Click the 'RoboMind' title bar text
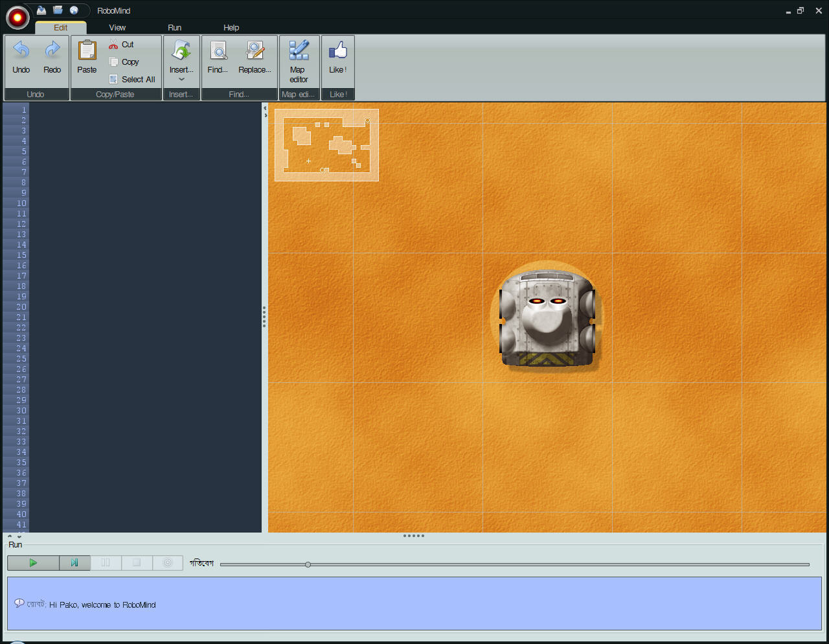 coord(114,11)
